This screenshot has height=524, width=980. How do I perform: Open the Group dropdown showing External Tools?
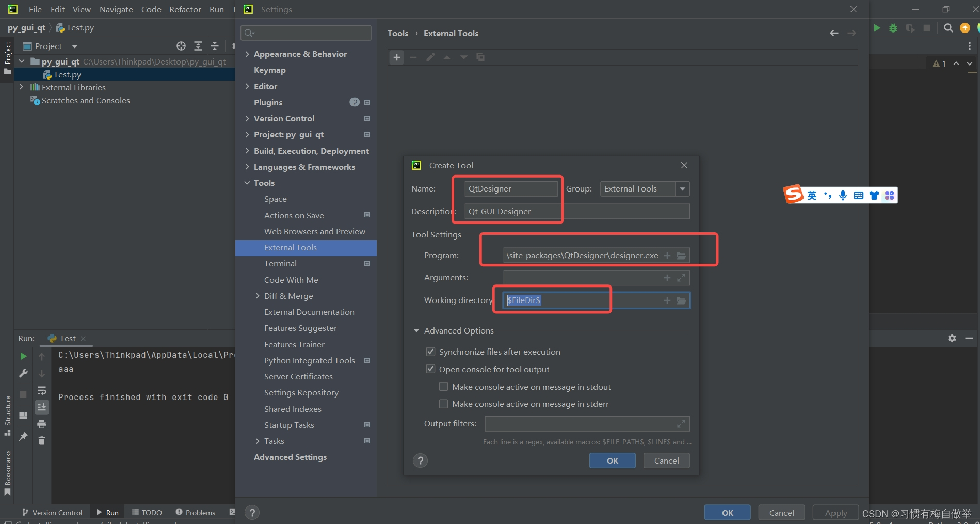point(682,188)
